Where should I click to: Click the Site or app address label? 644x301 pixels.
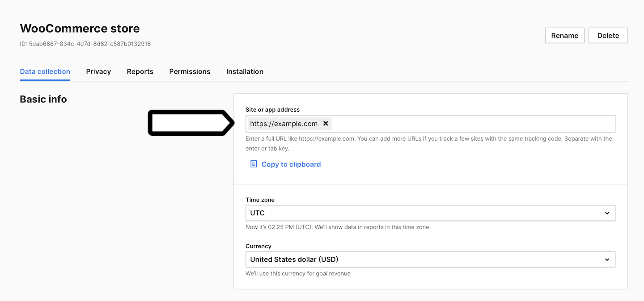pos(272,109)
